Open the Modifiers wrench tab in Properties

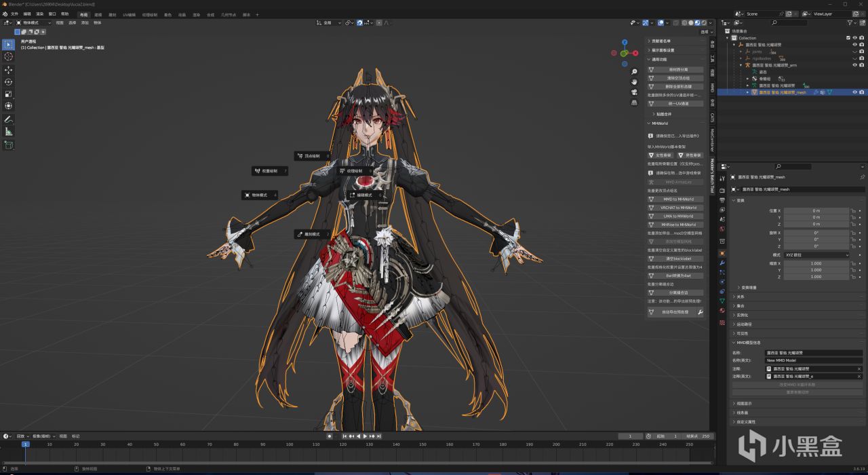click(722, 263)
